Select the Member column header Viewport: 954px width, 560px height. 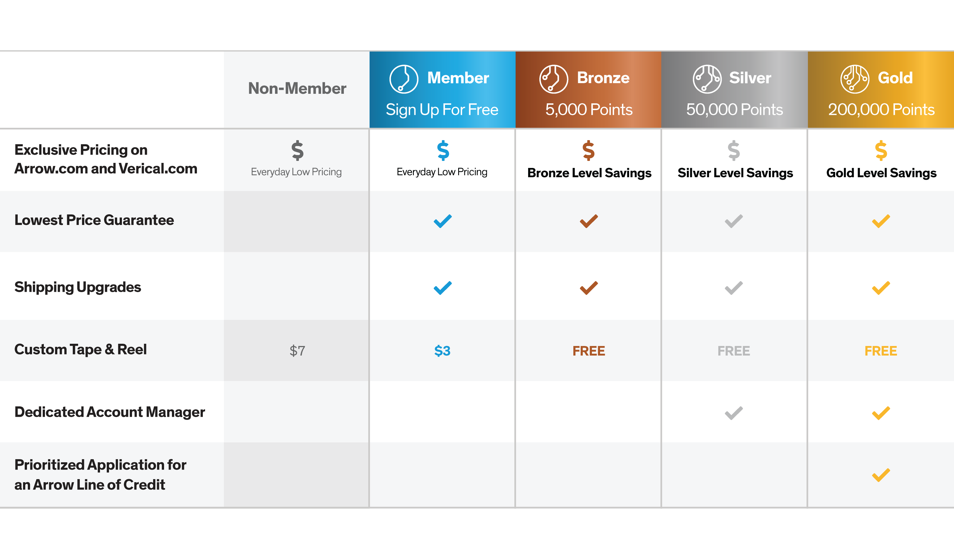[442, 90]
